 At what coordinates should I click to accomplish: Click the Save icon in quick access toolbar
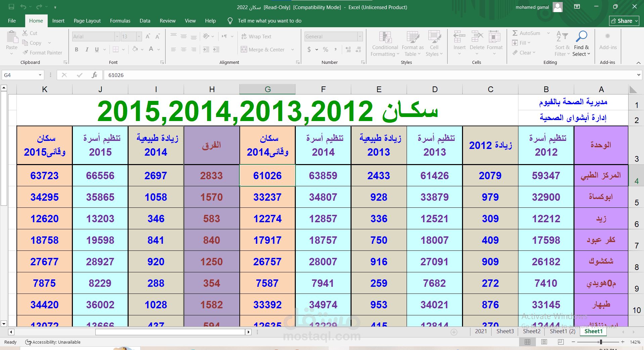tap(11, 7)
